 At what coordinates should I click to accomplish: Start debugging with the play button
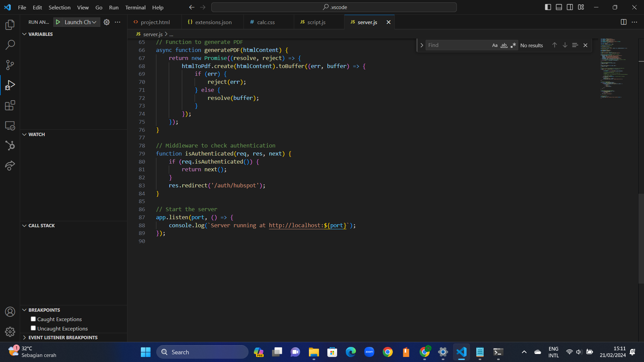point(58,22)
